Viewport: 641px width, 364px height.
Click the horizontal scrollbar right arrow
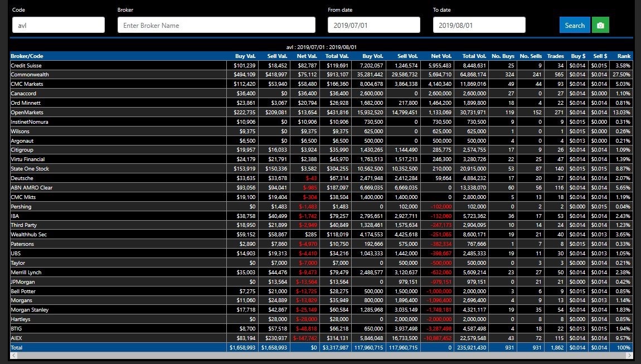629,356
